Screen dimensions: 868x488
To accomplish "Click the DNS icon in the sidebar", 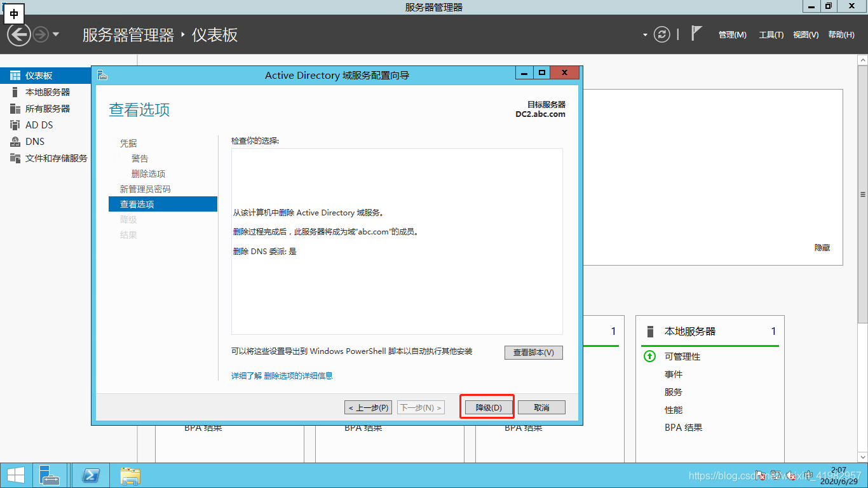I will point(15,142).
